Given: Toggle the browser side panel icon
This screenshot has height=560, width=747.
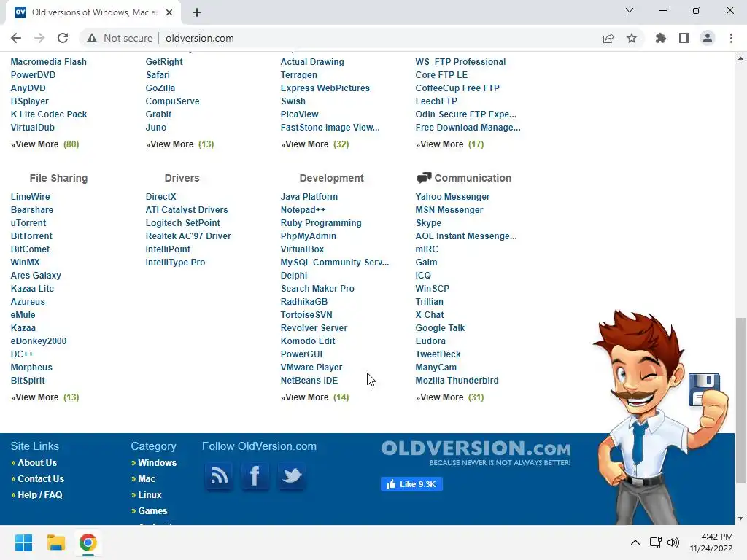Looking at the screenshot, I should pyautogui.click(x=684, y=38).
